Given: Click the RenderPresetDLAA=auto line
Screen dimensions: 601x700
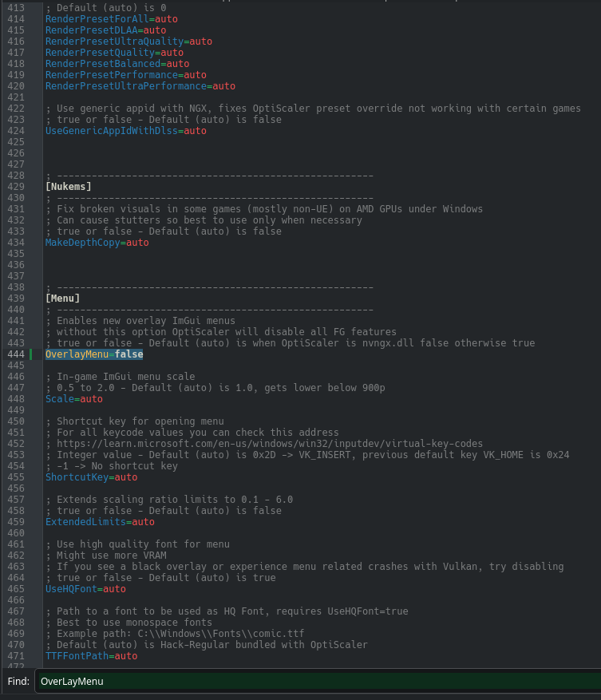Looking at the screenshot, I should 106,30.
